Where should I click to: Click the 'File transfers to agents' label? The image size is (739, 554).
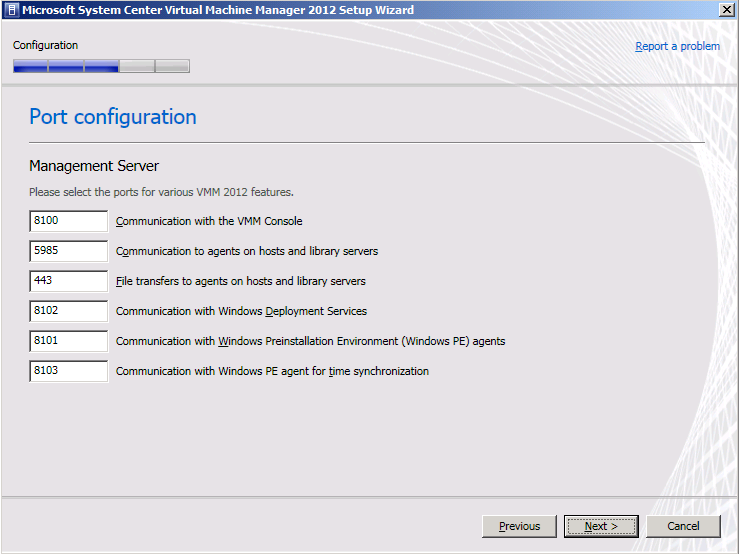(241, 281)
